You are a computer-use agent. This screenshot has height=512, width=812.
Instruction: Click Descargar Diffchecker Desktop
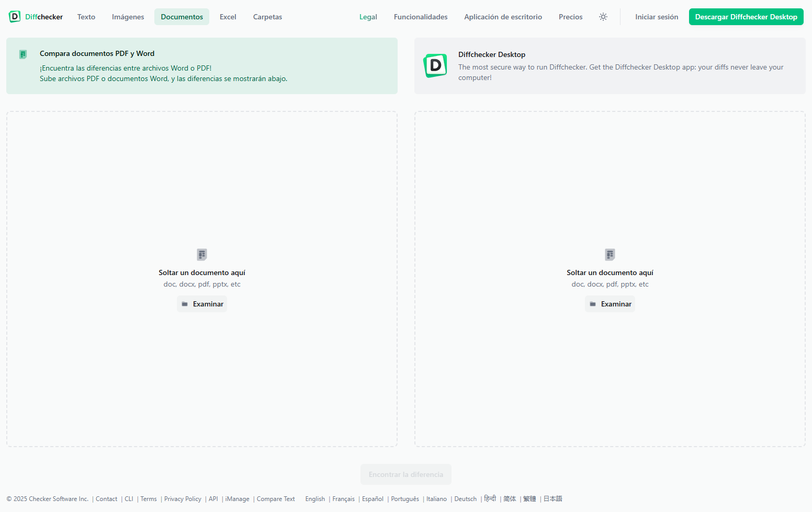click(x=746, y=16)
